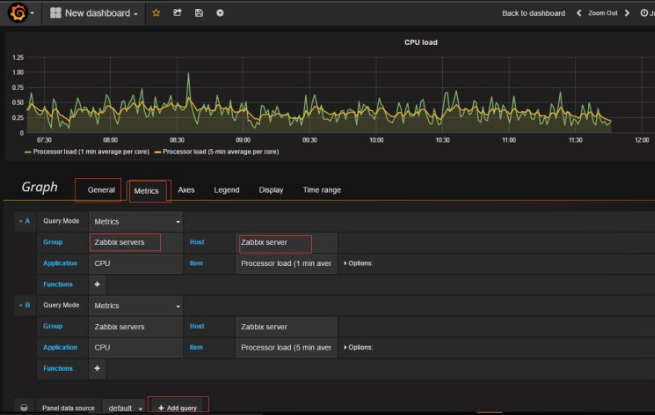Screen dimensions: 655x415
Task: Open Query Mode dropdown for query A
Action: coord(136,222)
